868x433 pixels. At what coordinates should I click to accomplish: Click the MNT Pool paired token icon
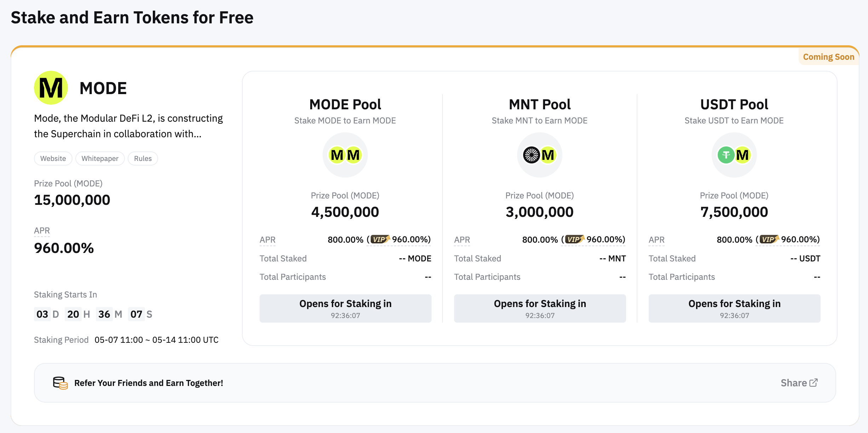coord(539,155)
